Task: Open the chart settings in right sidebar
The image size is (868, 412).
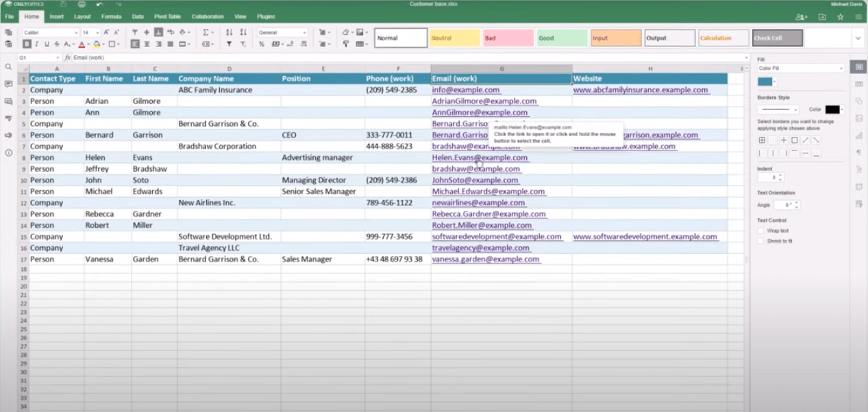Action: point(859,135)
